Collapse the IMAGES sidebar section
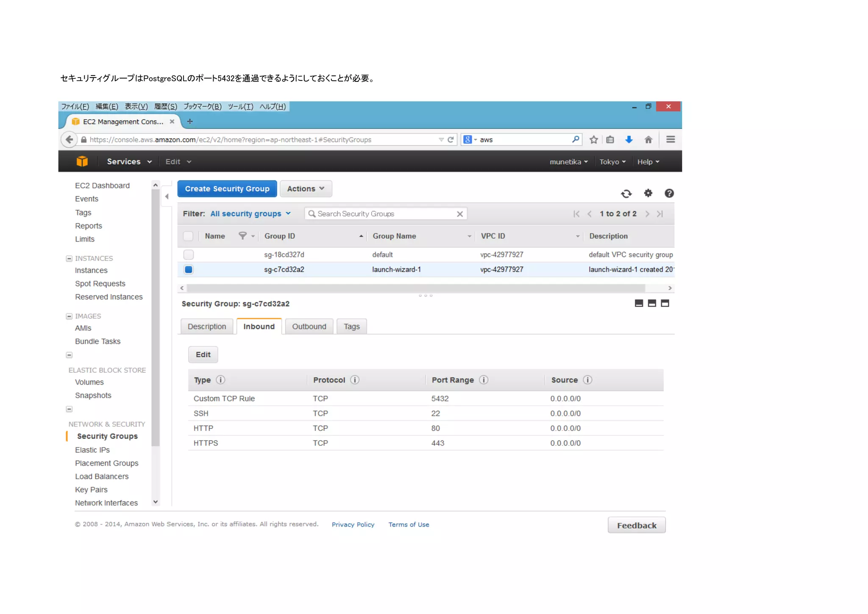Image resolution: width=868 pixels, height=614 pixels. pos(69,316)
